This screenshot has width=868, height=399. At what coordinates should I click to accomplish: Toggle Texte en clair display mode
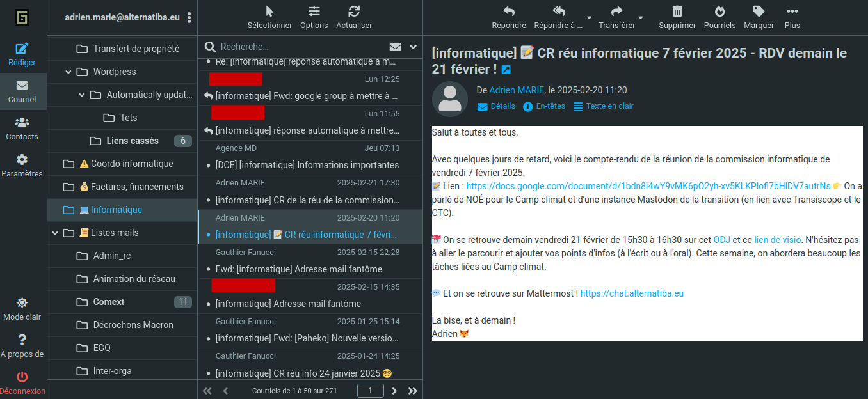point(603,106)
